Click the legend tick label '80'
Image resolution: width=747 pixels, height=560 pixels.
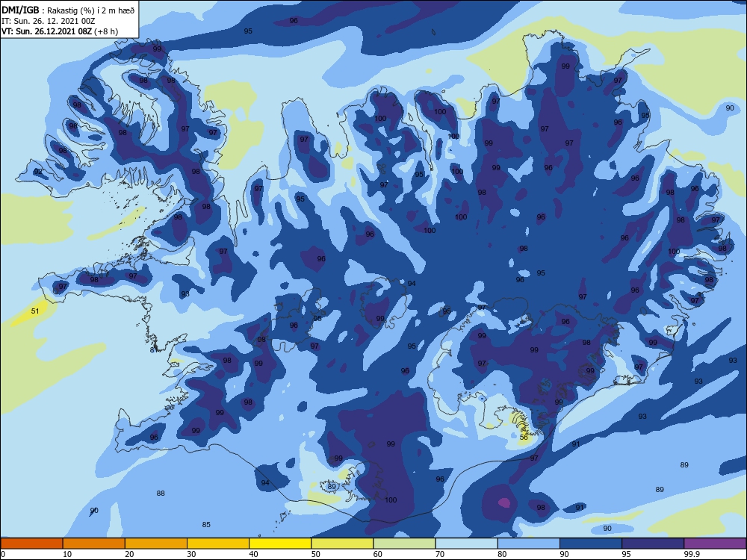pos(502,554)
